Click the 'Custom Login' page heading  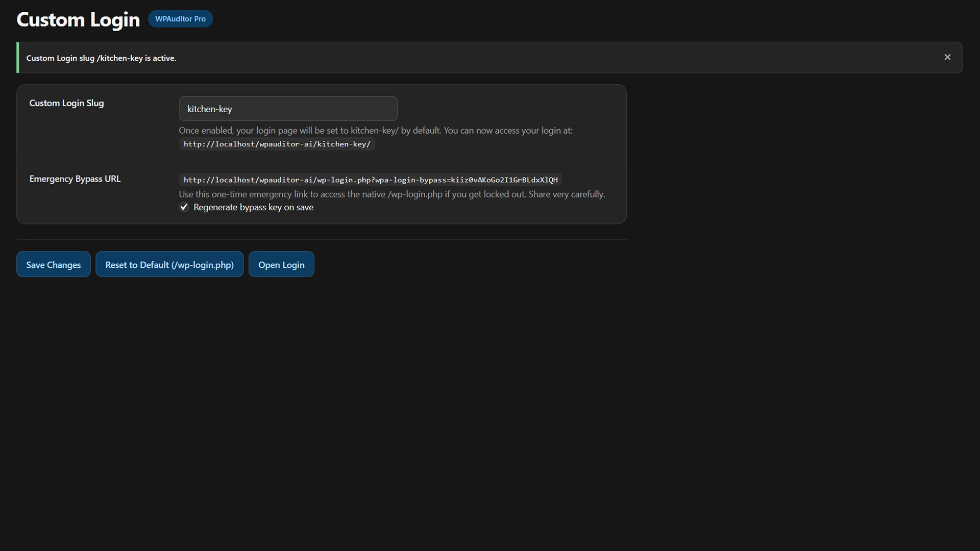point(78,19)
